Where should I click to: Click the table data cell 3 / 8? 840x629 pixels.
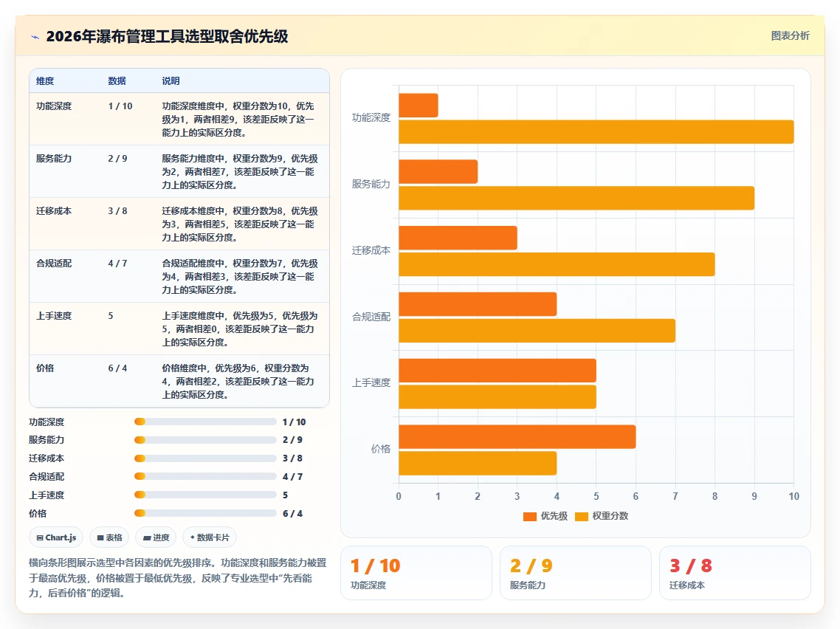(x=117, y=211)
